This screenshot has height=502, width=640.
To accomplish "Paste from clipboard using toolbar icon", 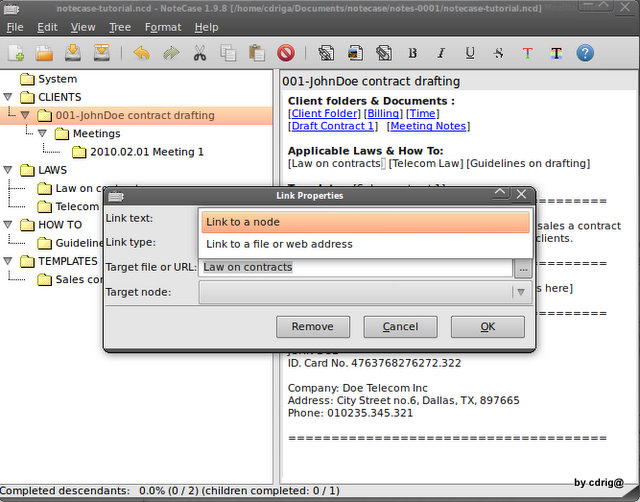I will (257, 53).
